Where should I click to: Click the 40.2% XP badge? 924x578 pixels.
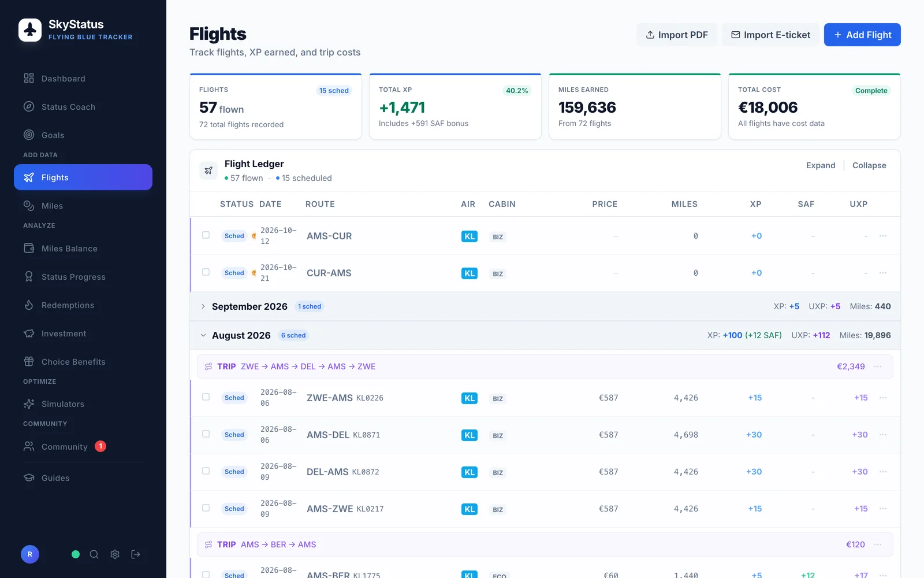[x=517, y=91]
